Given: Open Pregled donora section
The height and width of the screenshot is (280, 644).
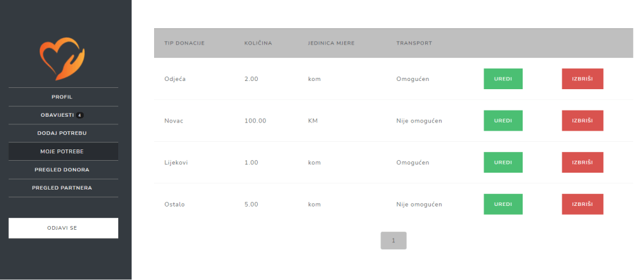Looking at the screenshot, I should point(62,170).
